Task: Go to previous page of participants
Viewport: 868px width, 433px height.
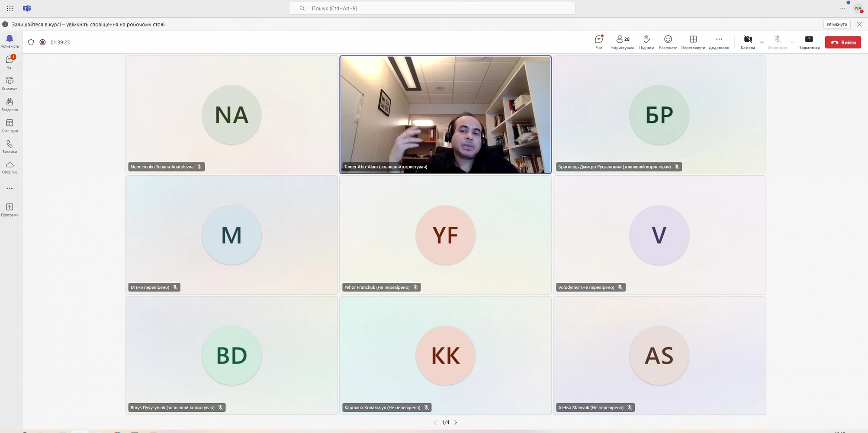Action: [x=435, y=422]
